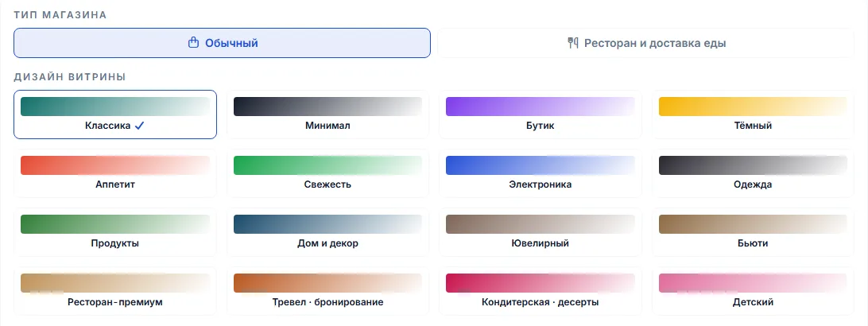This screenshot has width=868, height=326.
Task: Click the ДИЗАЙН ВИТРИНЫ section heading
Action: pos(70,77)
